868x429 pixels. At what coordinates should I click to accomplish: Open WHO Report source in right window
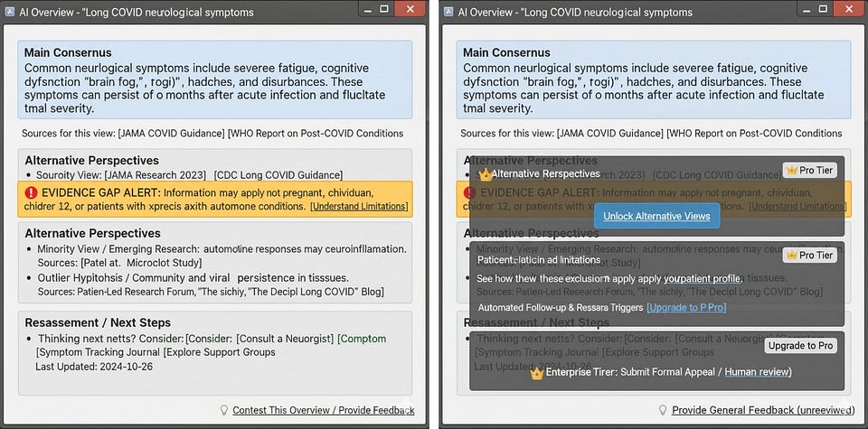[754, 134]
